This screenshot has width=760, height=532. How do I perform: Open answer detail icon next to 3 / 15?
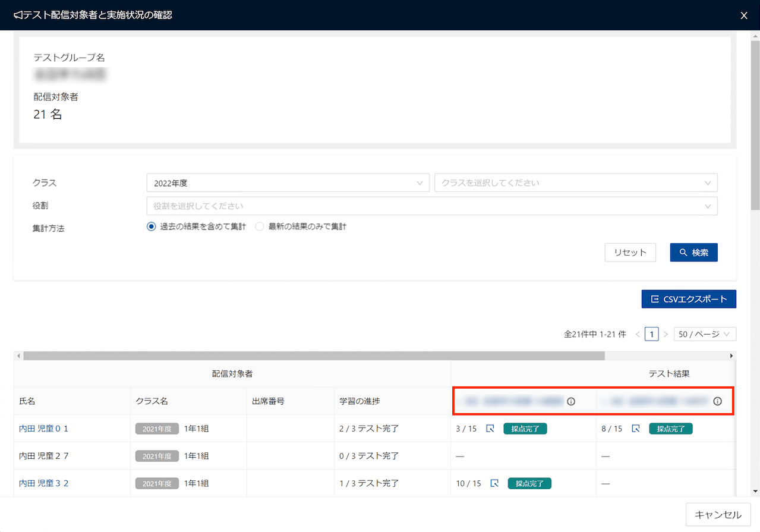(490, 429)
